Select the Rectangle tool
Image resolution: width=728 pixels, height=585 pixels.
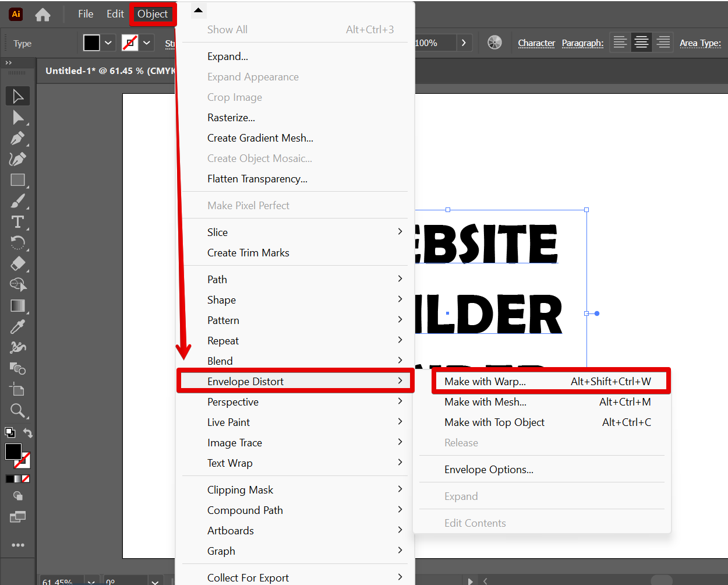click(x=17, y=180)
